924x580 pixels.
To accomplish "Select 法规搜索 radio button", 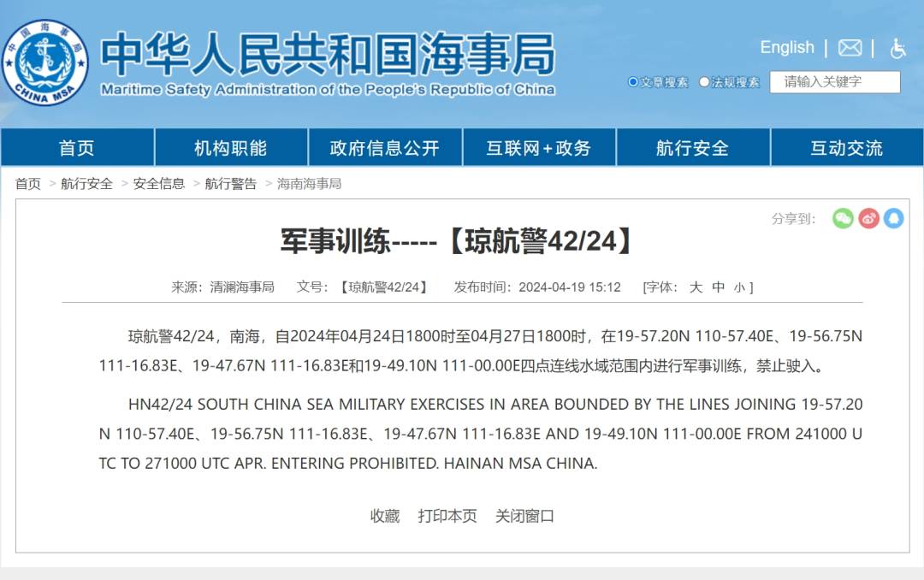I will tap(704, 82).
